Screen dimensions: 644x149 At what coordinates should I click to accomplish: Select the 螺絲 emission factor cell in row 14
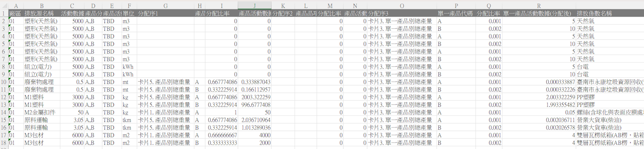[x=610, y=112]
